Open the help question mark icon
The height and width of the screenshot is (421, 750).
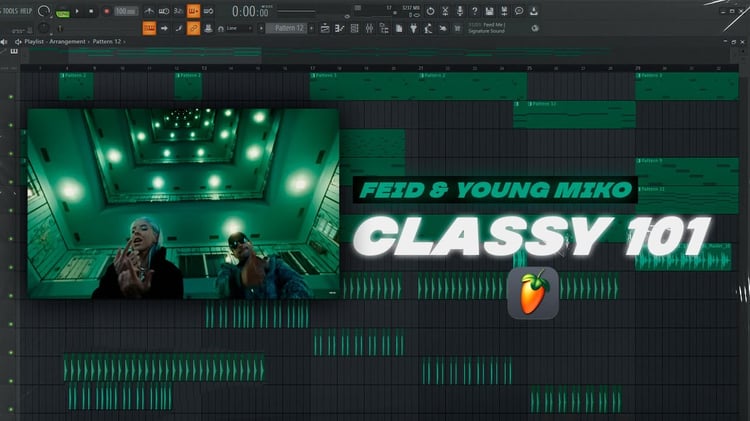coord(474,11)
